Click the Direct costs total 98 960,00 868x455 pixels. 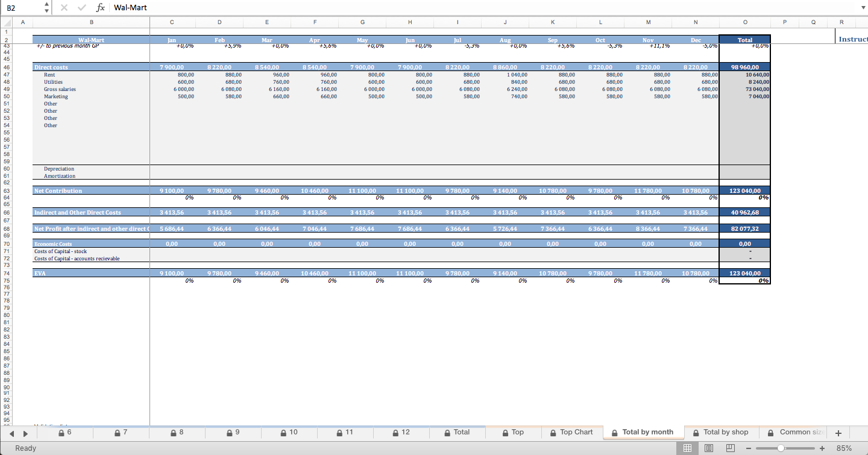click(x=745, y=67)
